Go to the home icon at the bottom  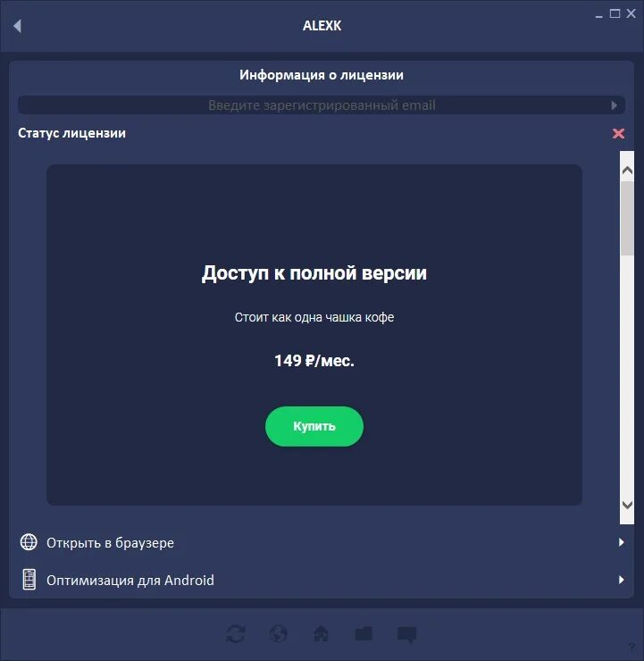pos(322,633)
